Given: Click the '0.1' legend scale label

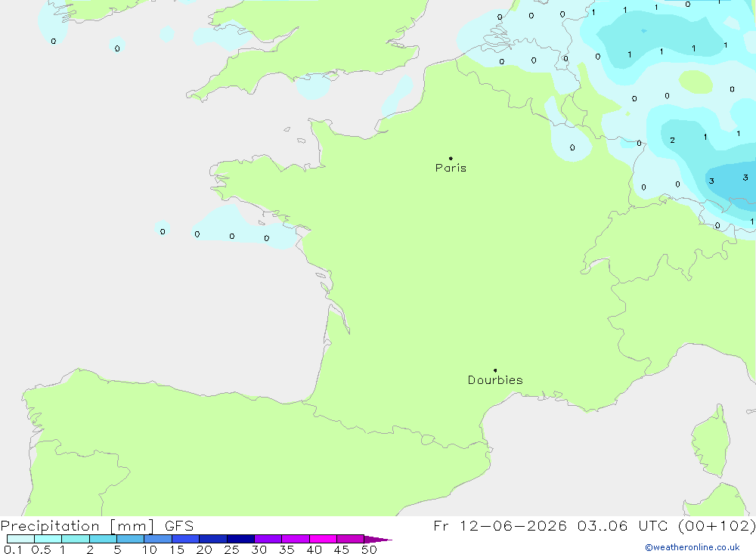Looking at the screenshot, I should pyautogui.click(x=13, y=549).
